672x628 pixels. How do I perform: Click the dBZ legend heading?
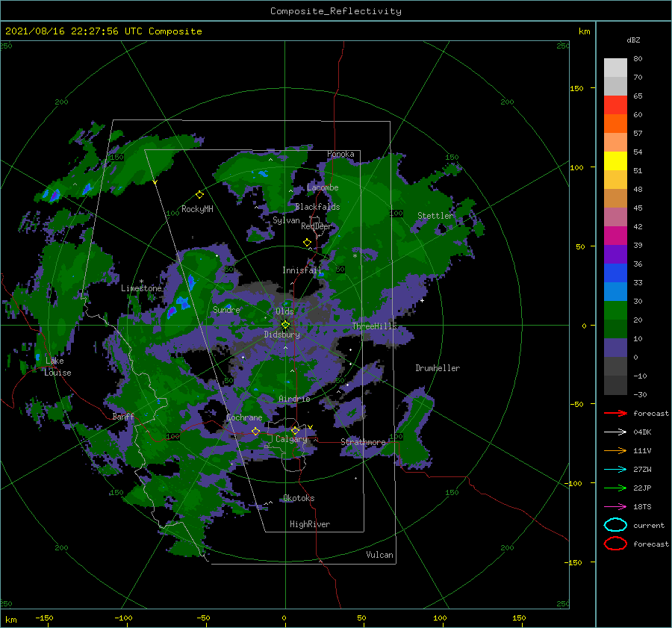coord(633,40)
